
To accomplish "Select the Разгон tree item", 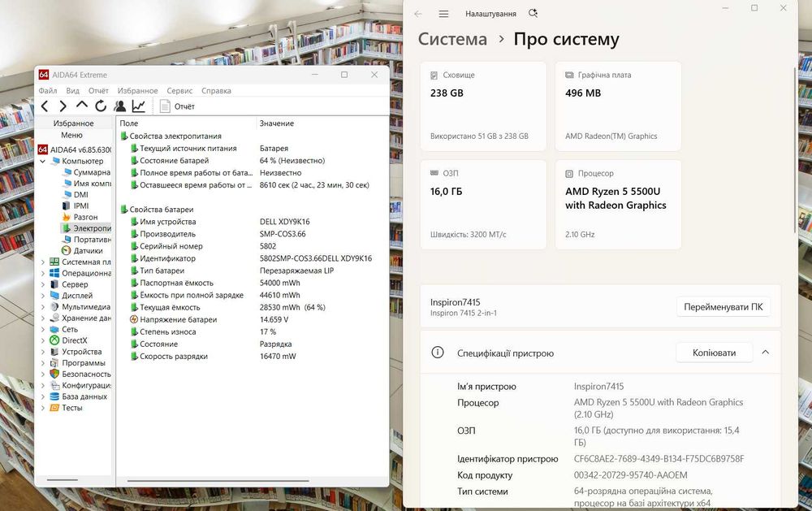I will pos(80,217).
